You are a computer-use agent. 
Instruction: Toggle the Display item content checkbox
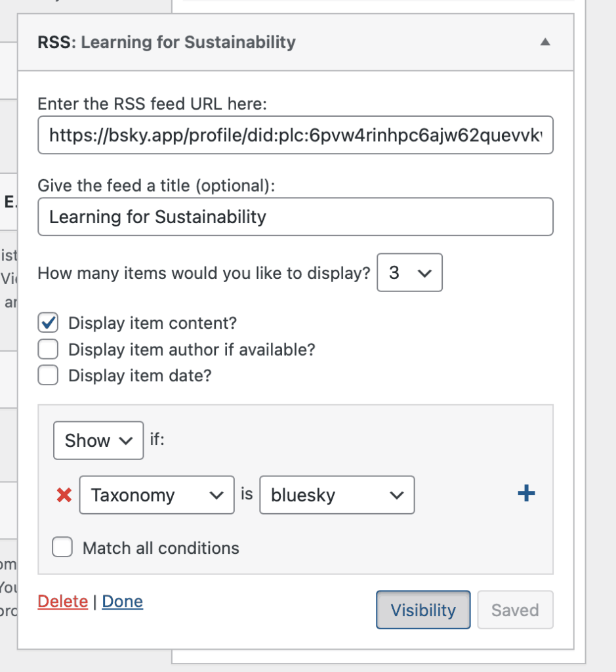pos(49,323)
